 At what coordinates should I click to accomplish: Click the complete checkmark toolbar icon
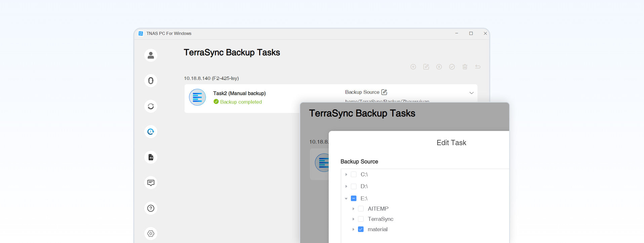coord(452,67)
